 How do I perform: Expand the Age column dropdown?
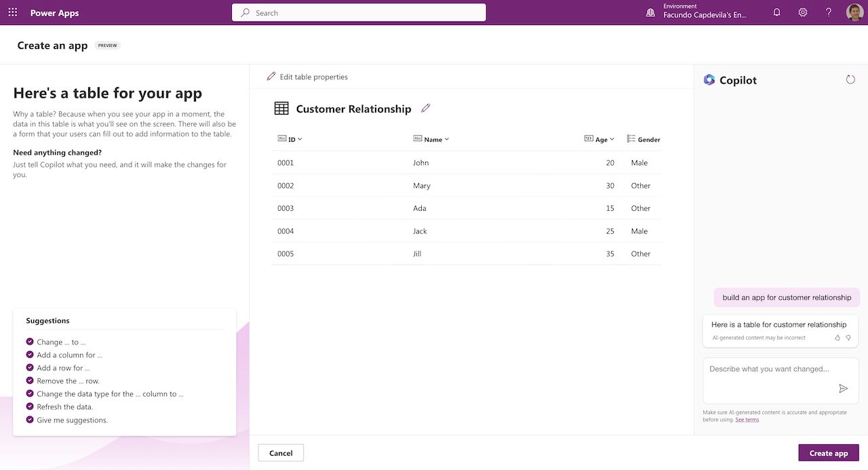612,139
